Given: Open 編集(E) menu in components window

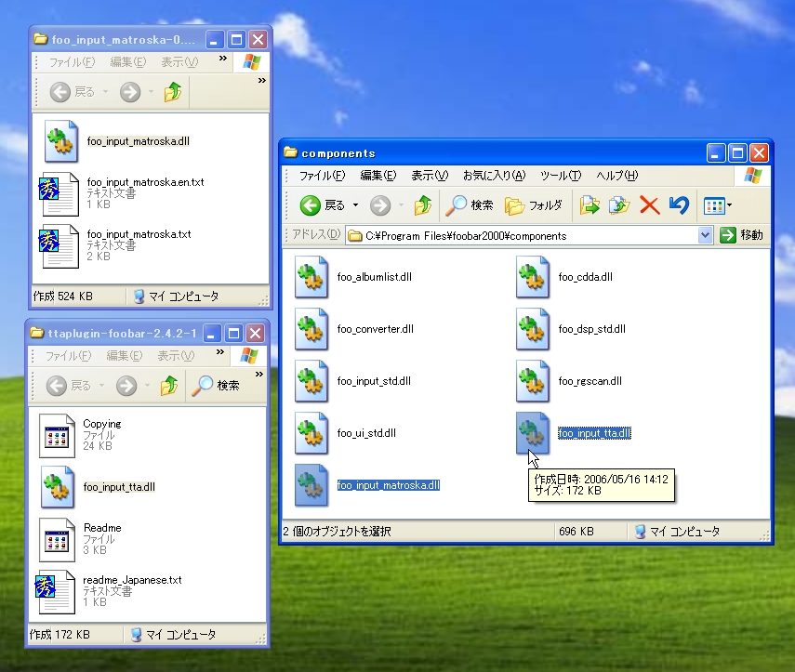Looking at the screenshot, I should pos(378,176).
